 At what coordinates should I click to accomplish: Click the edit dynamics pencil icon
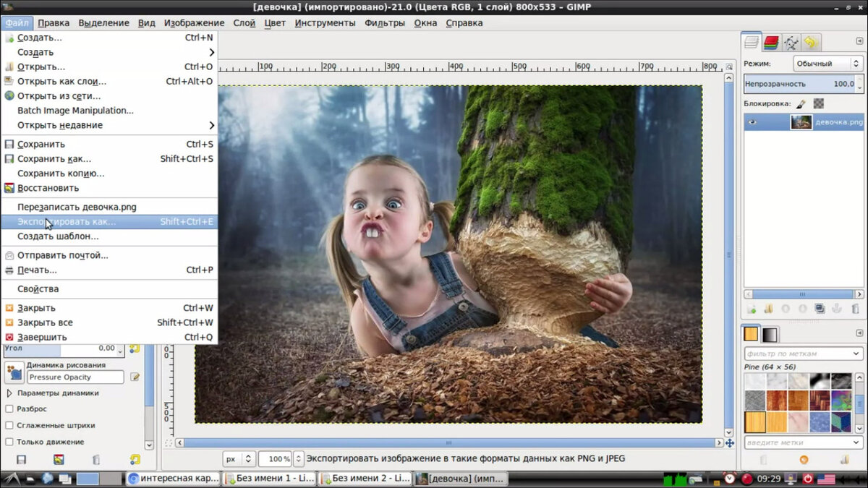point(135,377)
